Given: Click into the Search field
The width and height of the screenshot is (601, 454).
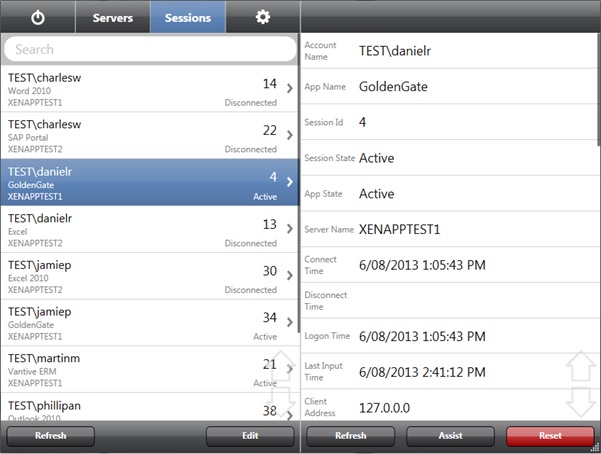Looking at the screenshot, I should 150,49.
